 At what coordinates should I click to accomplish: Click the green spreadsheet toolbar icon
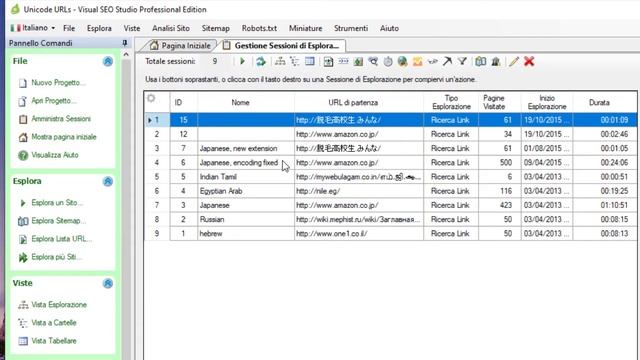[x=358, y=62]
